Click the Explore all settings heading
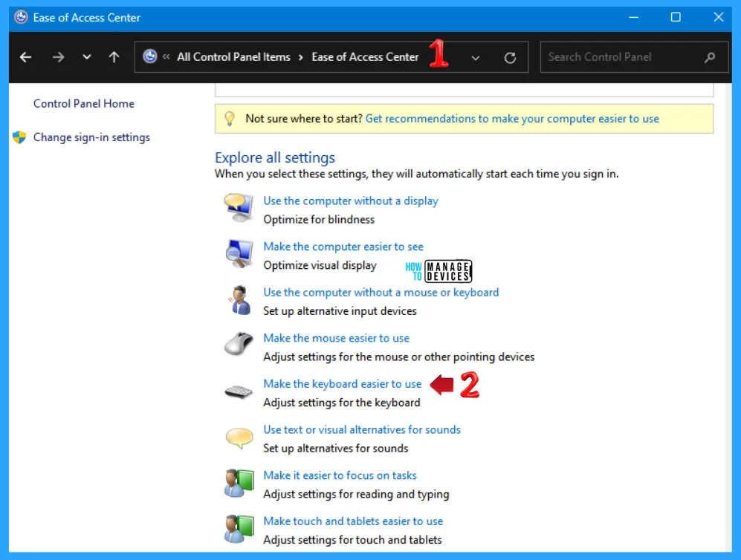The image size is (741, 560). pyautogui.click(x=274, y=157)
